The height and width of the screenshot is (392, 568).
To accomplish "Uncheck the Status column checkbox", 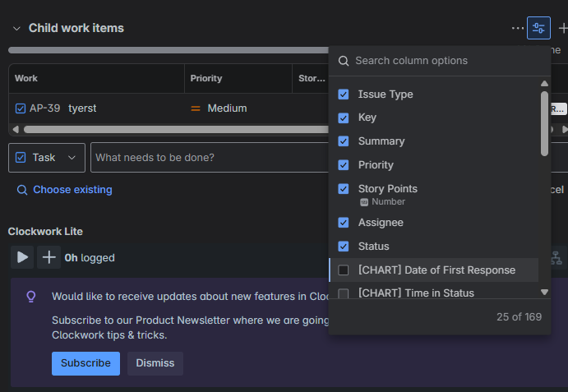I will click(x=344, y=247).
